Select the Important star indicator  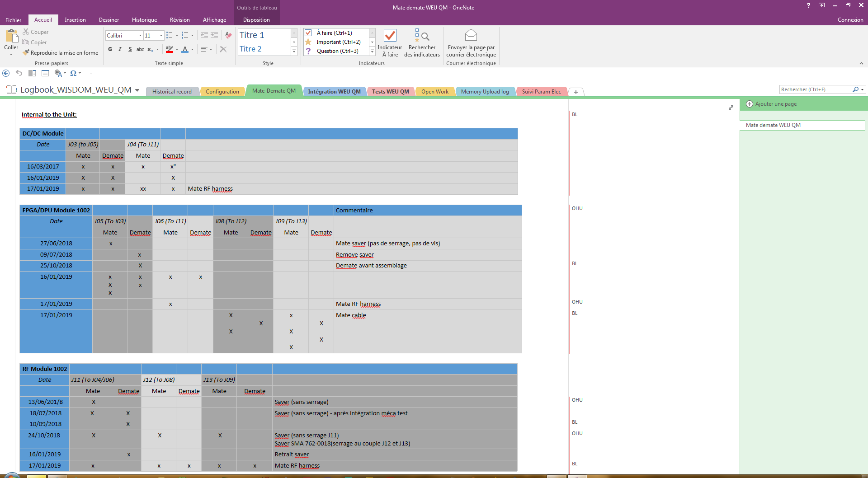tap(308, 42)
